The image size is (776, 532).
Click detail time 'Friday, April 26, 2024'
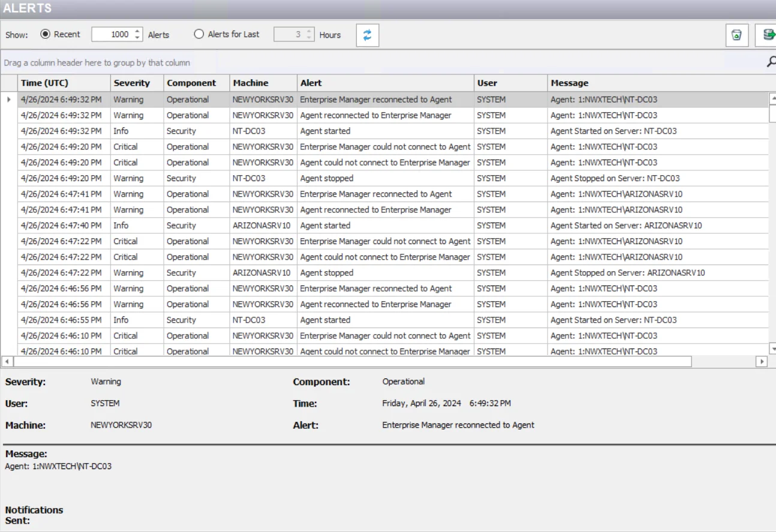(422, 403)
